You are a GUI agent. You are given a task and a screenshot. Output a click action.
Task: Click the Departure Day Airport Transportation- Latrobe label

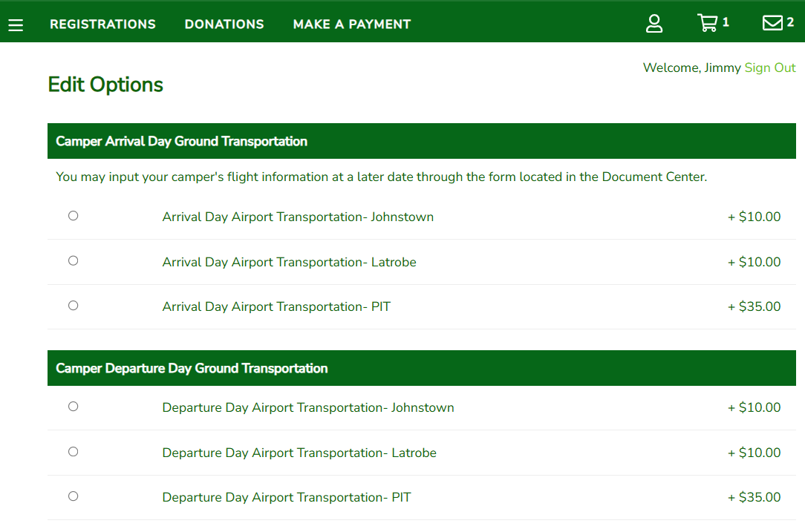299,453
